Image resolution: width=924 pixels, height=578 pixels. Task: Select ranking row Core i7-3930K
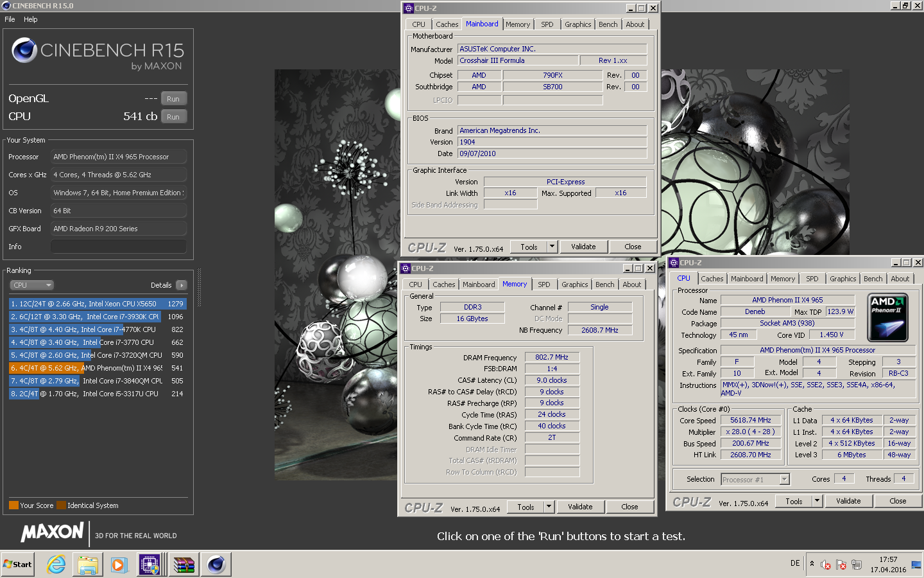[x=98, y=317]
